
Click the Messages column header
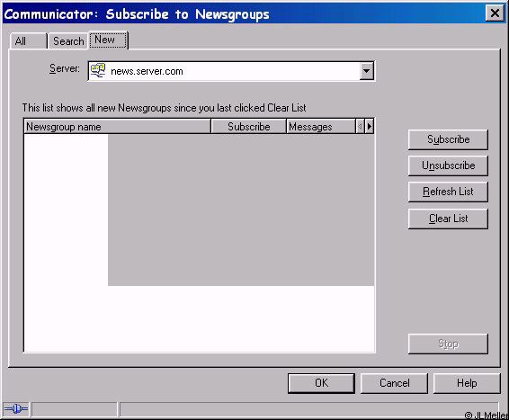321,126
